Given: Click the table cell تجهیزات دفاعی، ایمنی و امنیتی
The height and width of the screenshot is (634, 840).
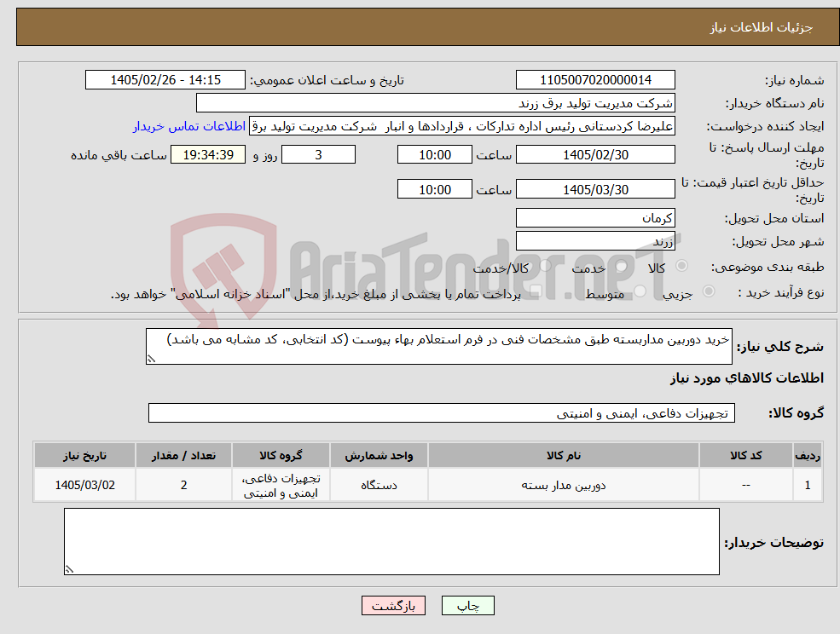Looking at the screenshot, I should [x=281, y=485].
